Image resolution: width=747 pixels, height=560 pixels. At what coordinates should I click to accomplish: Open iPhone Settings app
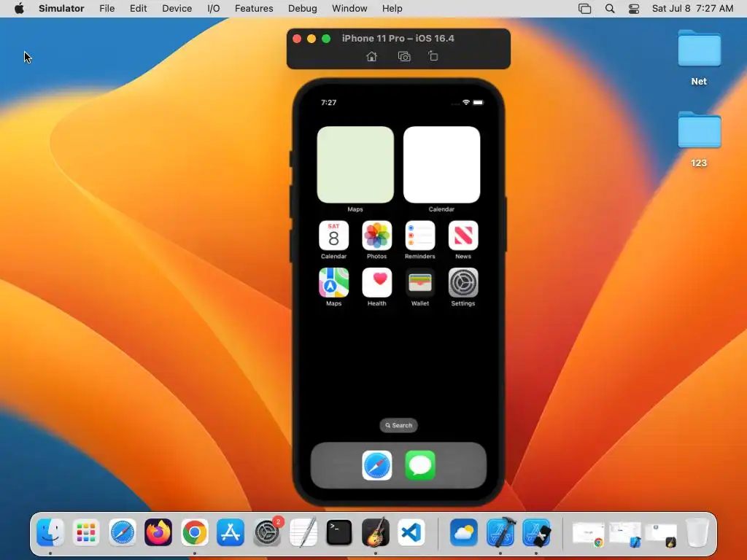coord(463,282)
